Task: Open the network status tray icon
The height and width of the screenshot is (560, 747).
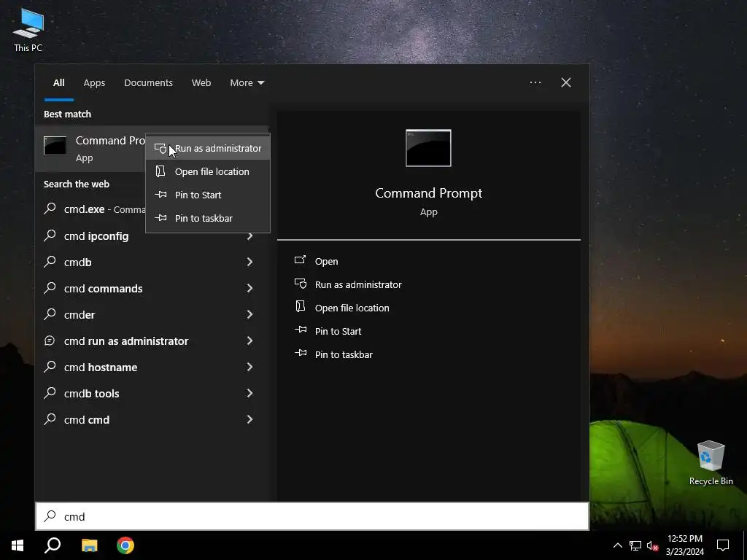Action: pos(635,545)
